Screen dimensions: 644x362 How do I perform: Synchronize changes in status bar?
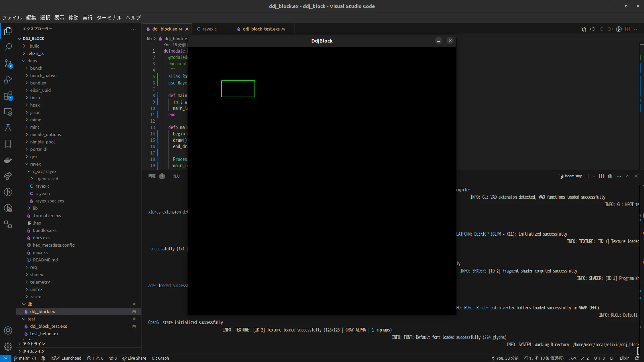34,358
